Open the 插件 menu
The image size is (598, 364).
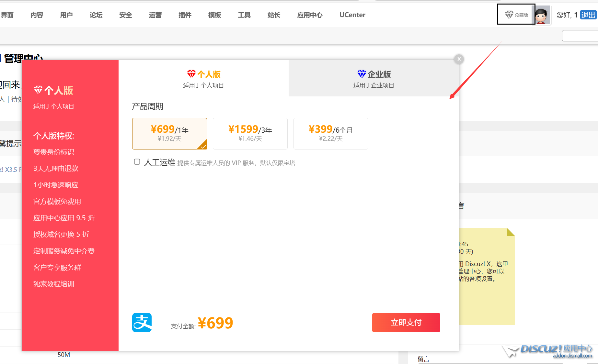coord(185,15)
